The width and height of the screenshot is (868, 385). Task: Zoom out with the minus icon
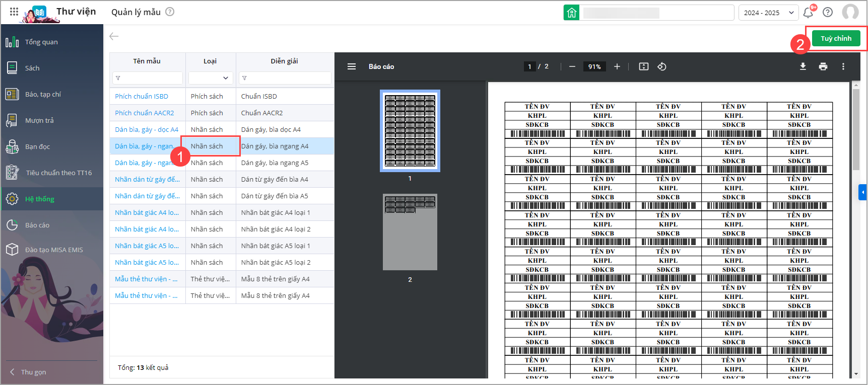[572, 66]
